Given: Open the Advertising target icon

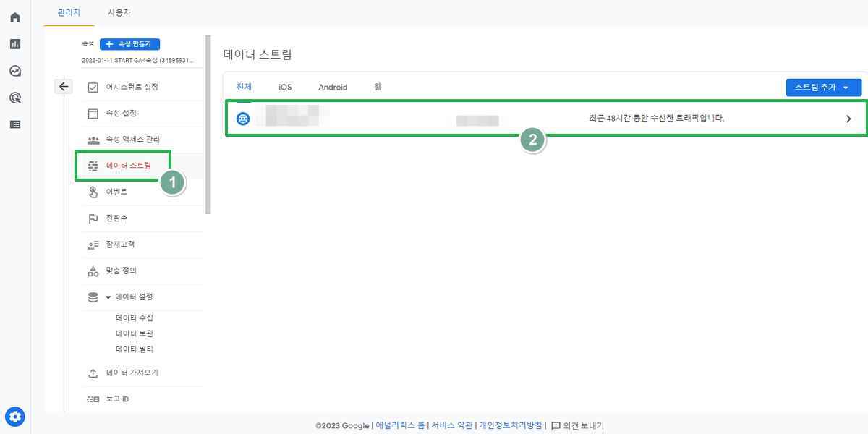Looking at the screenshot, I should [15, 98].
